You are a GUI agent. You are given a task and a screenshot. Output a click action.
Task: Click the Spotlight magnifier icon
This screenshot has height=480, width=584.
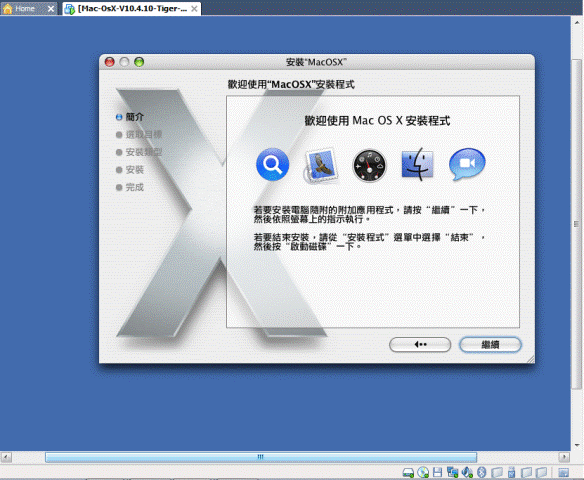tap(273, 164)
